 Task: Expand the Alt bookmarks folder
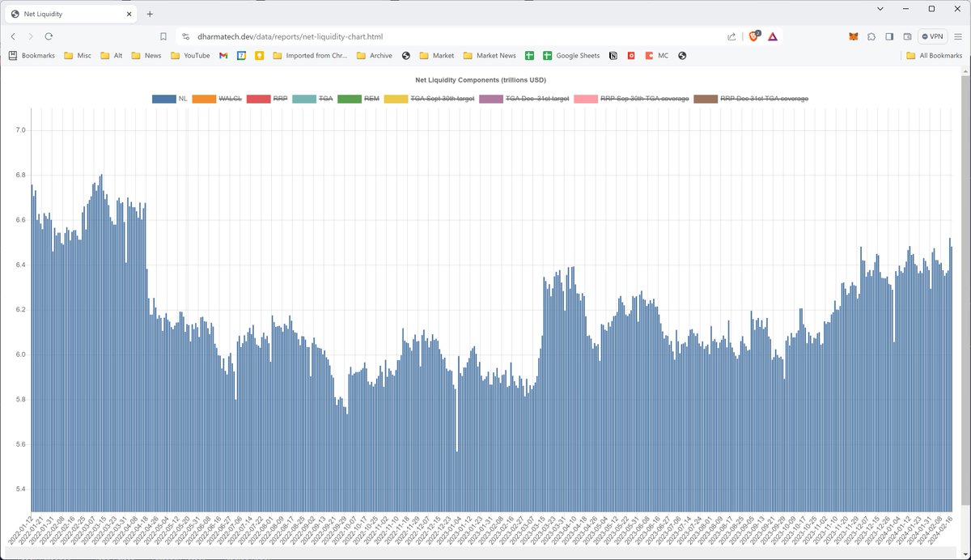pyautogui.click(x=112, y=56)
